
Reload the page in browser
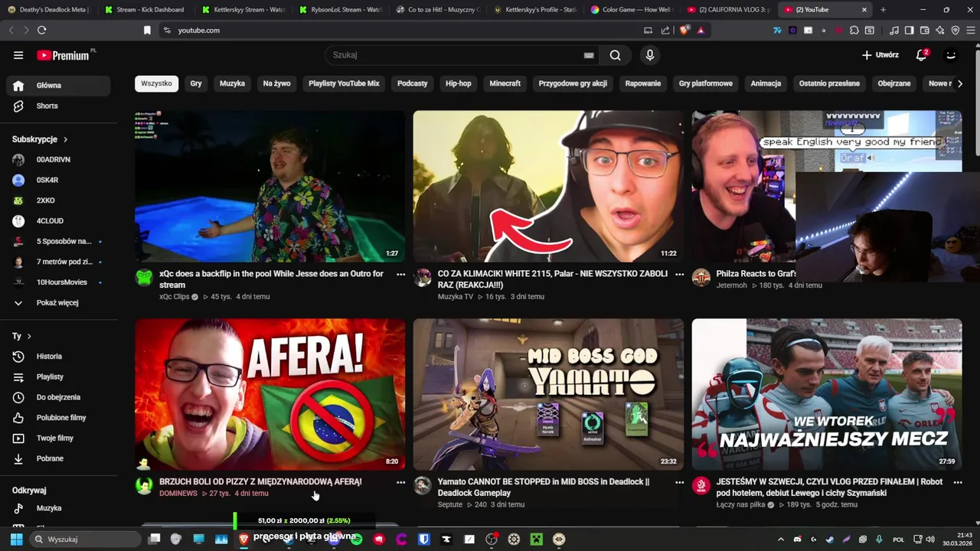pos(41,31)
